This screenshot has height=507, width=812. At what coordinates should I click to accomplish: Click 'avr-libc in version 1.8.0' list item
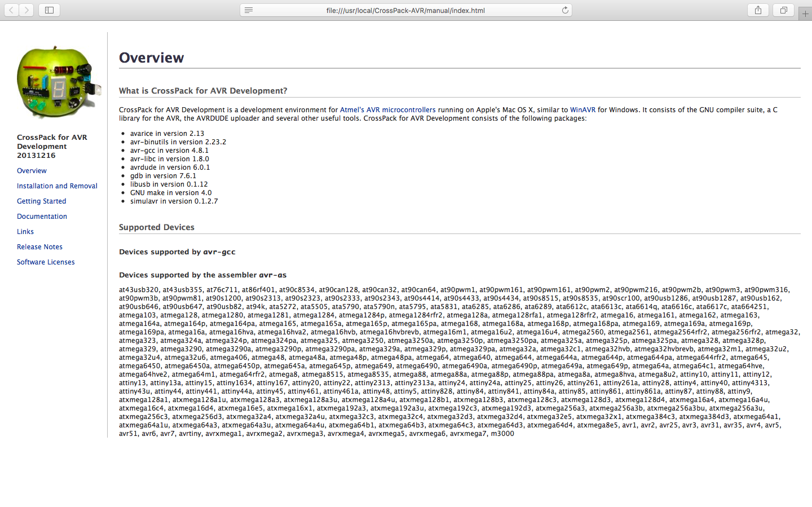pyautogui.click(x=170, y=159)
